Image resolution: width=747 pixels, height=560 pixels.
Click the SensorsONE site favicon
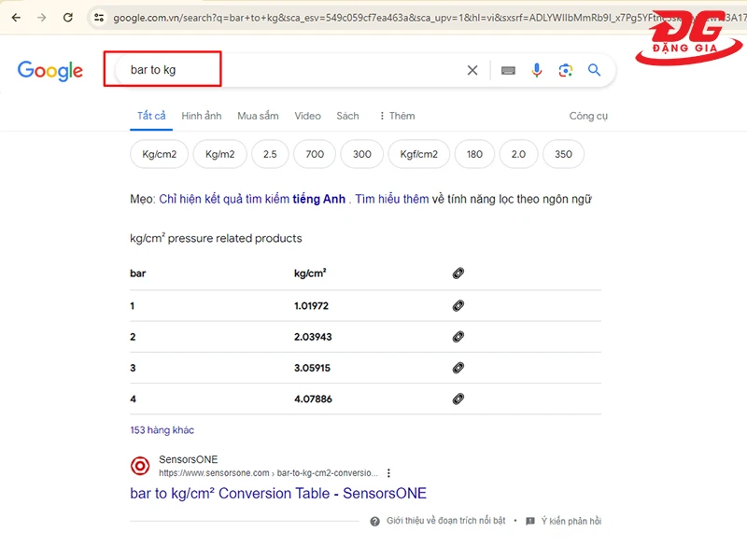point(139,466)
